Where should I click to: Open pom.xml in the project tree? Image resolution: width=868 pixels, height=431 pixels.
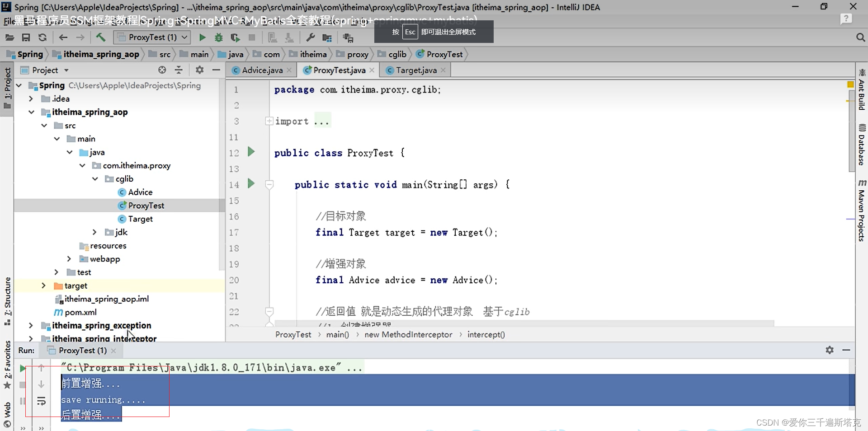coord(75,312)
